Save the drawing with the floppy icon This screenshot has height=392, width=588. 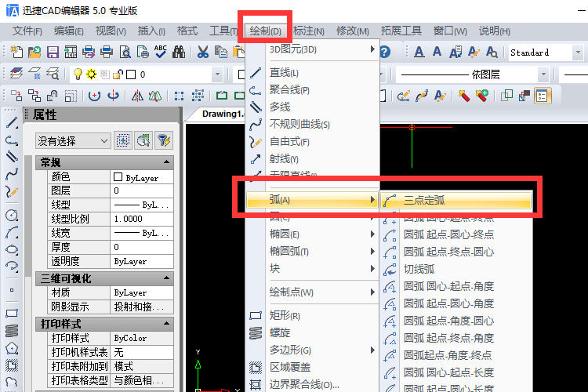tap(53, 52)
